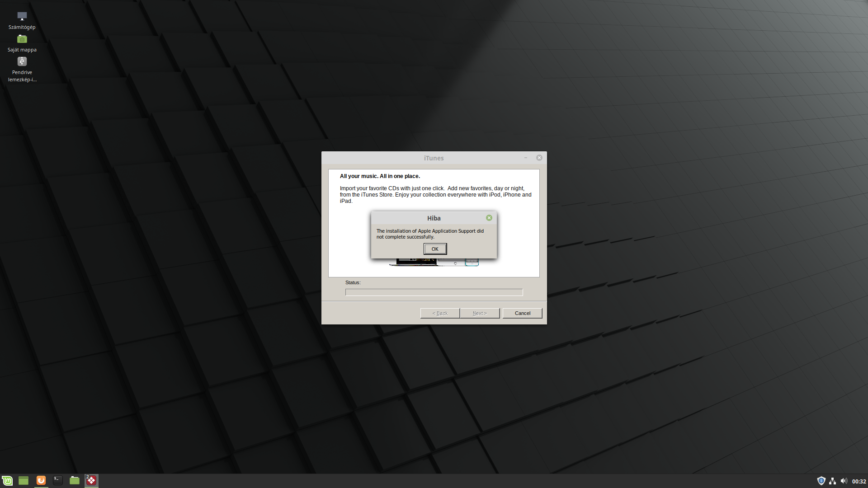Open the file manager folder in the panel
Image resolution: width=868 pixels, height=488 pixels.
pos(75,480)
